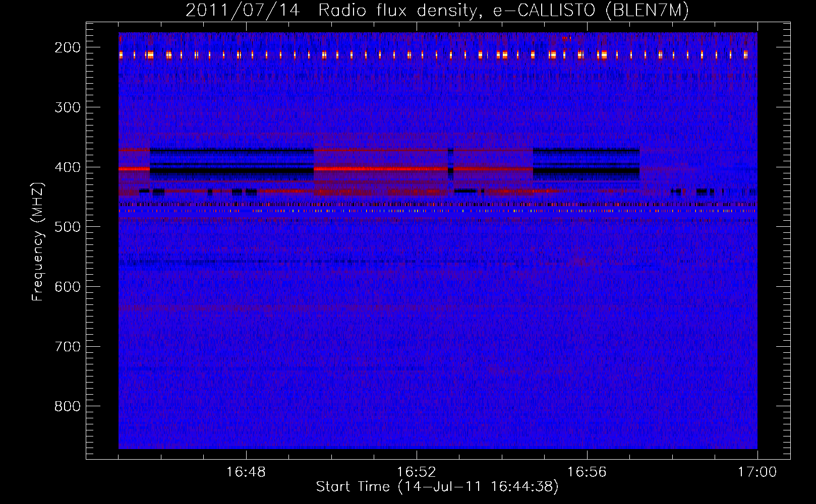The image size is (816, 504).
Task: Click the frequency tick label "400"
Action: pyautogui.click(x=67, y=167)
